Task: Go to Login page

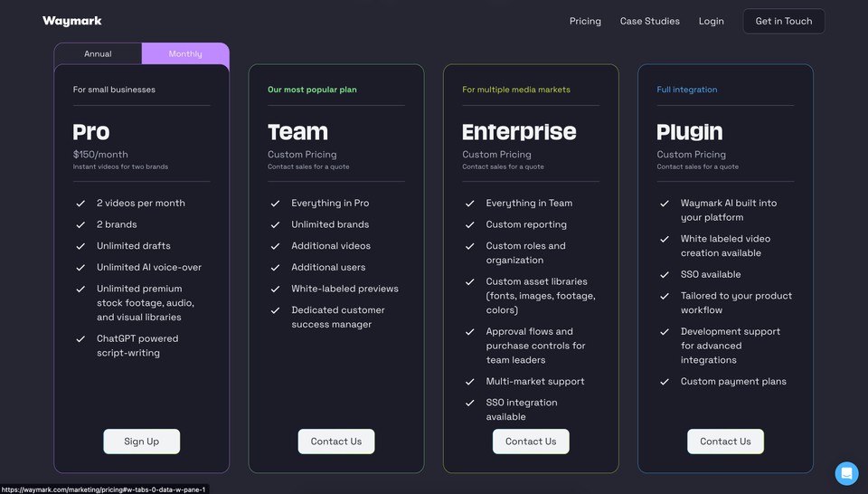Action: (x=712, y=21)
